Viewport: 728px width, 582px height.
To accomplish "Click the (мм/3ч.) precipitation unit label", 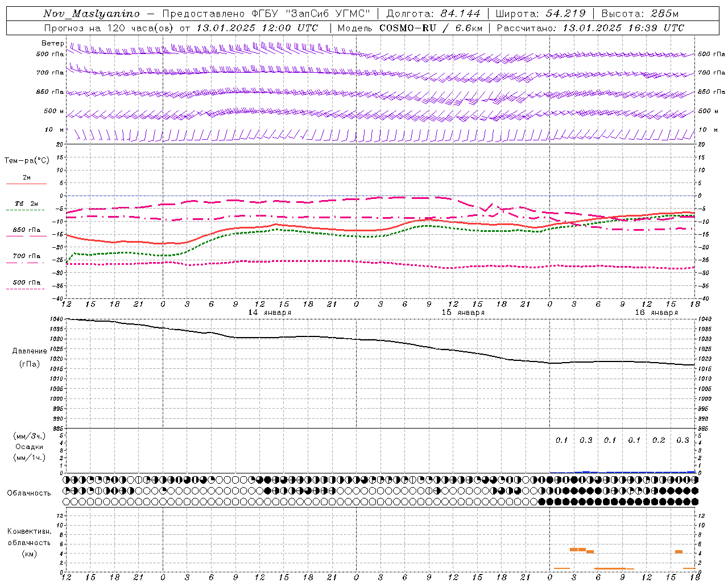I will click(30, 436).
